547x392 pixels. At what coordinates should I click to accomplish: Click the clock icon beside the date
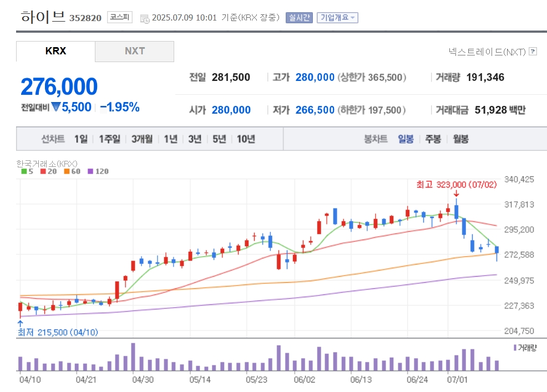tap(144, 18)
